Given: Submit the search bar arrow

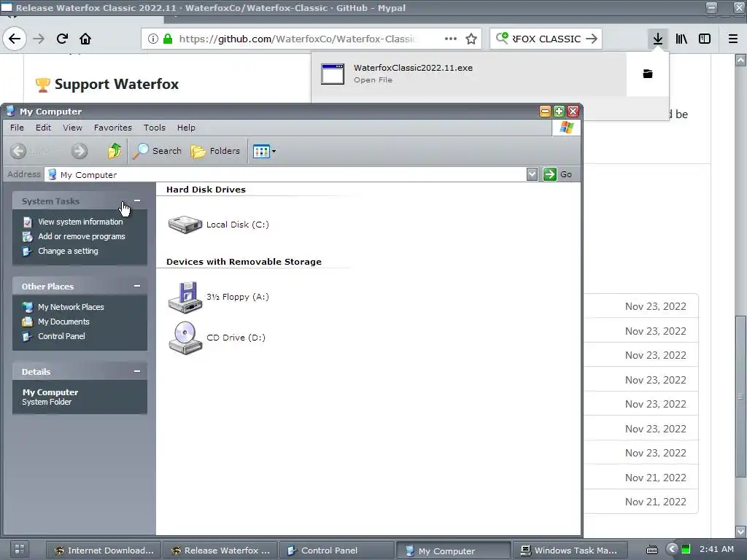Looking at the screenshot, I should [x=592, y=39].
